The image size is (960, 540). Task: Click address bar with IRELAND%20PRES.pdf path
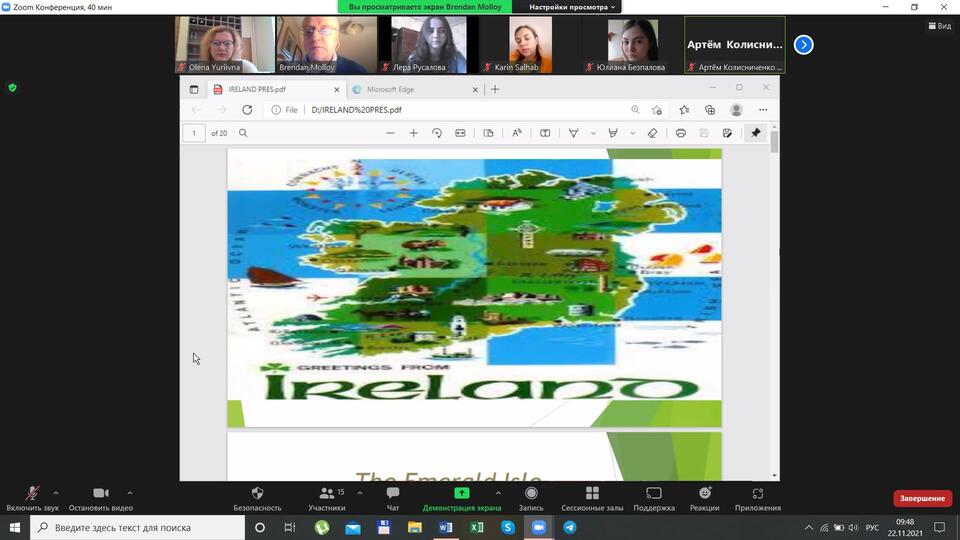pyautogui.click(x=356, y=110)
